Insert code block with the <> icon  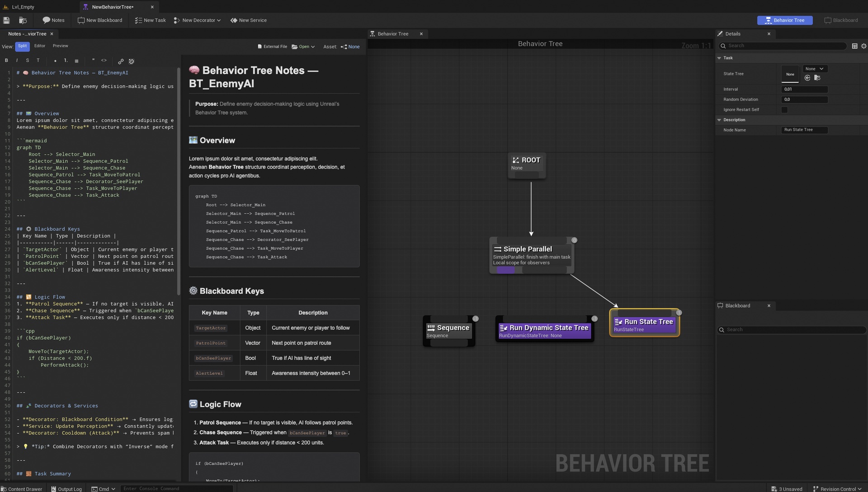pyautogui.click(x=104, y=61)
